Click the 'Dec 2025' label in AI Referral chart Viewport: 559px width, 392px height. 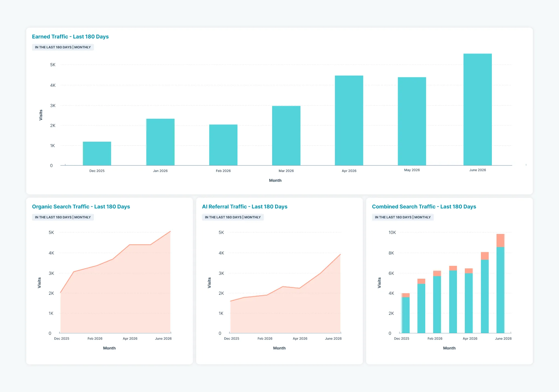click(231, 338)
